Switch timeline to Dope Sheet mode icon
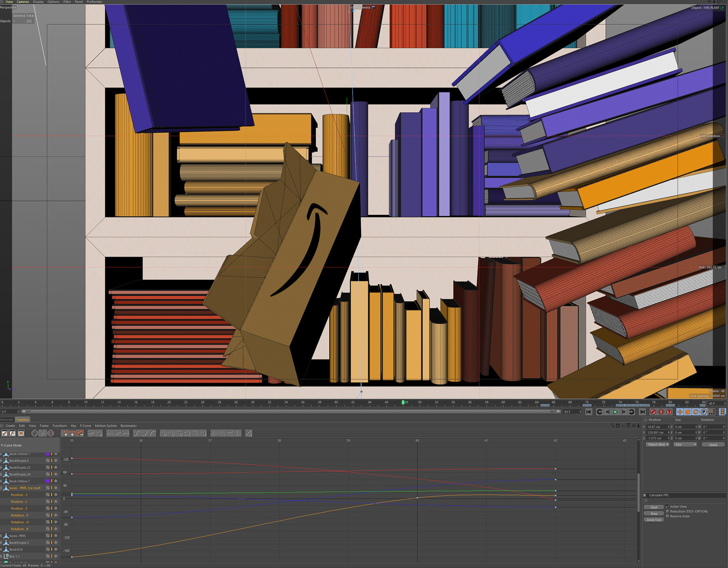Screen dimensions: 728x568 tap(5, 433)
